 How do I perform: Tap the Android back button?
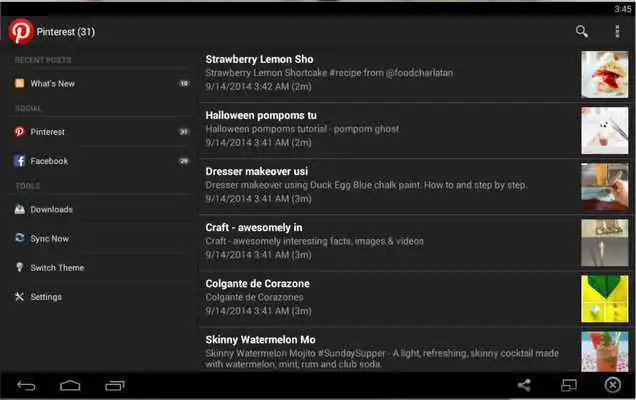pos(26,385)
